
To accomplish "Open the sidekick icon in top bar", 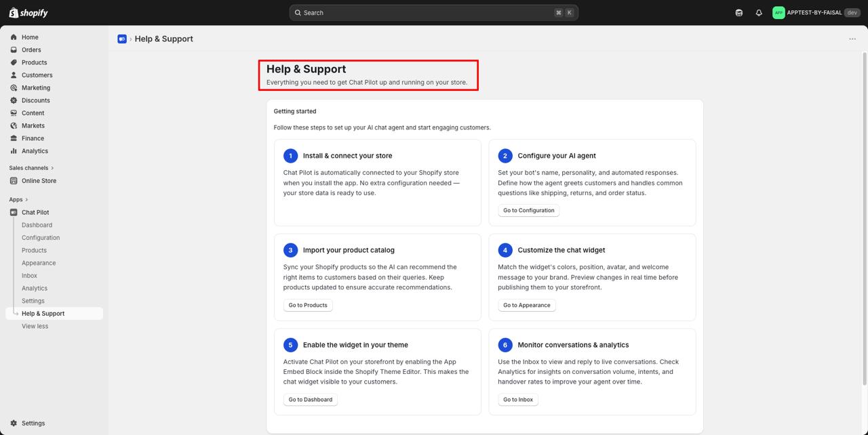I will pos(739,13).
